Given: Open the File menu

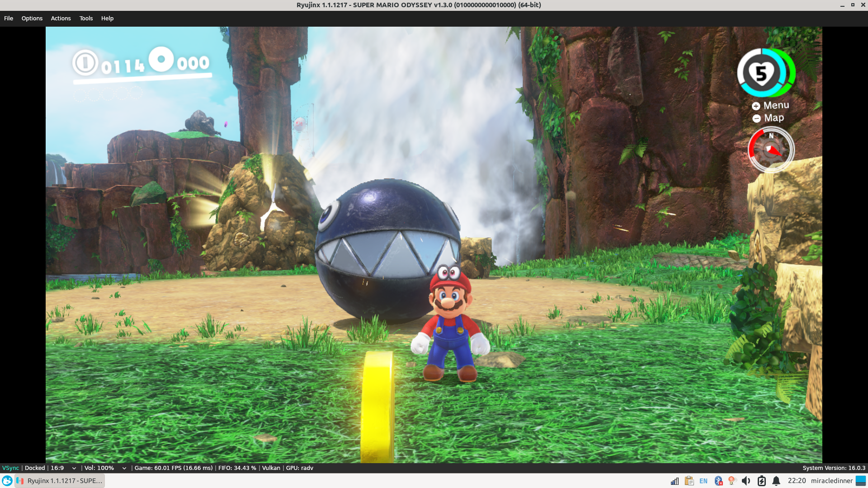Looking at the screenshot, I should 9,19.
